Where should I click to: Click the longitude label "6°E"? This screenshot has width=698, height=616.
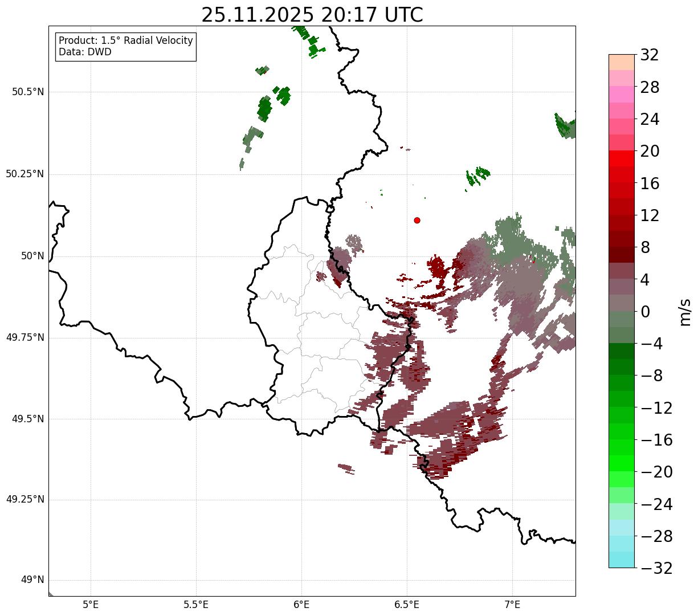[x=301, y=605]
